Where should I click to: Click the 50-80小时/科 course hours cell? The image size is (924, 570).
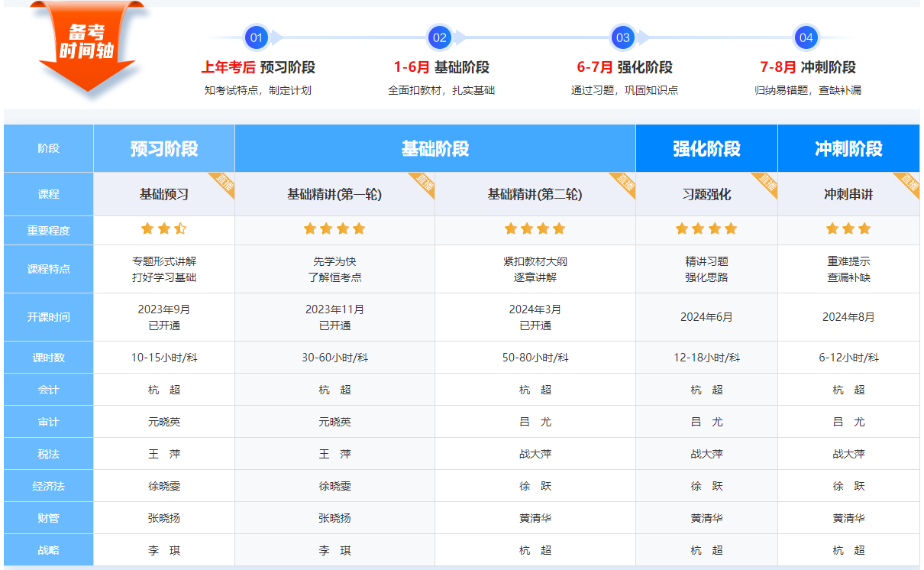point(535,358)
